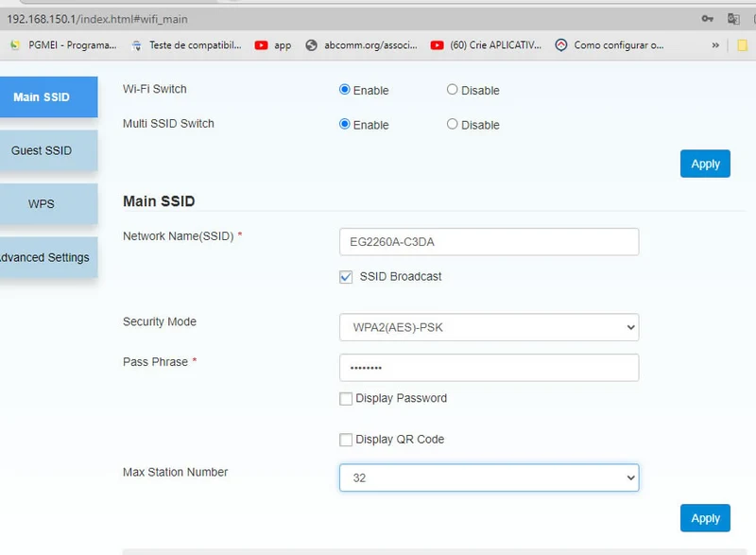Click the browser address bar URL
This screenshot has width=756, height=555.
pyautogui.click(x=97, y=19)
